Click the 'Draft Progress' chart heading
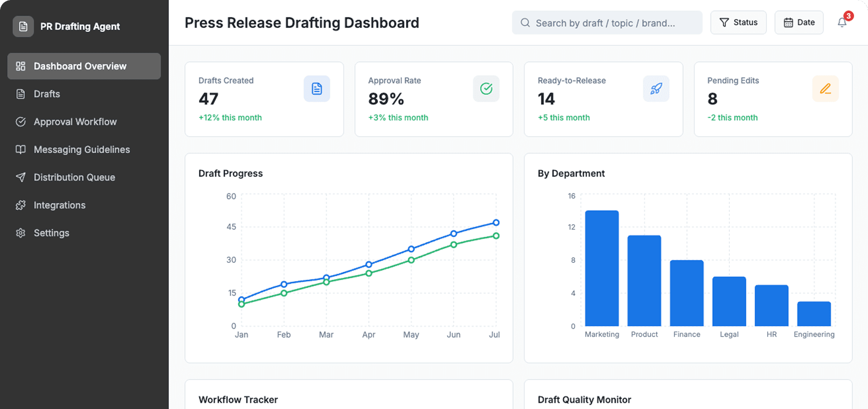This screenshot has width=868, height=409. click(231, 173)
